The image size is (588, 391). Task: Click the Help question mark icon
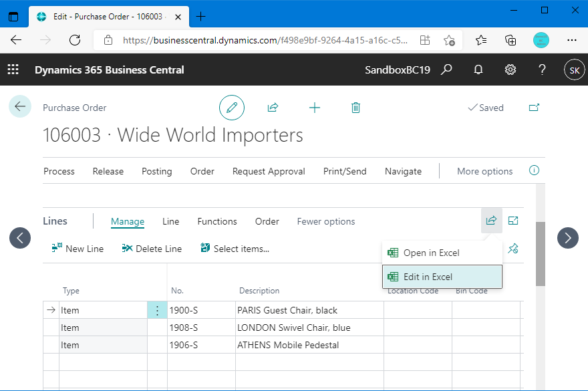(542, 70)
